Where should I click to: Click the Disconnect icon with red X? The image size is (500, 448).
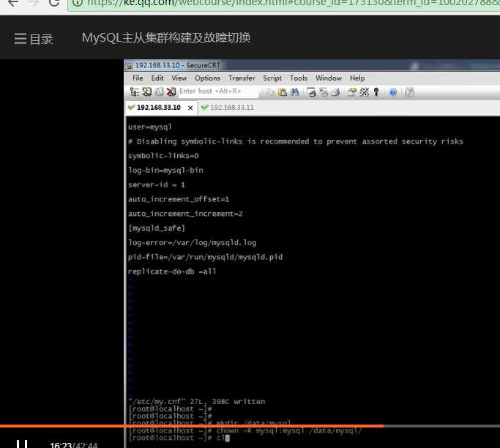(171, 92)
